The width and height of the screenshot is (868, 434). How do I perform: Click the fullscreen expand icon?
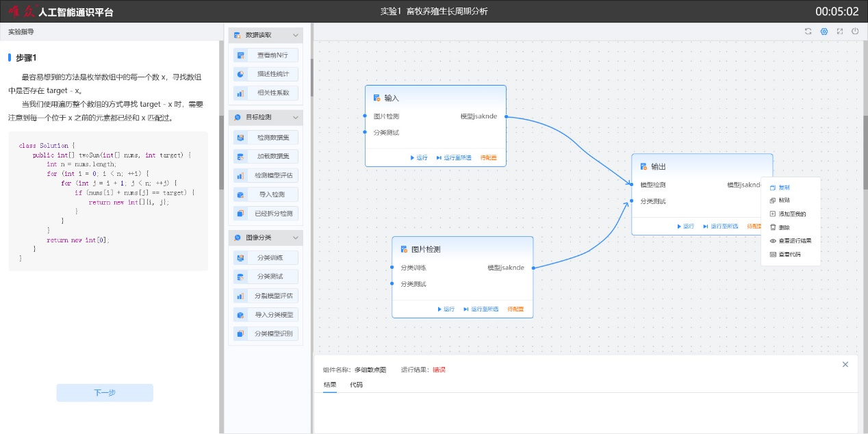[x=840, y=31]
